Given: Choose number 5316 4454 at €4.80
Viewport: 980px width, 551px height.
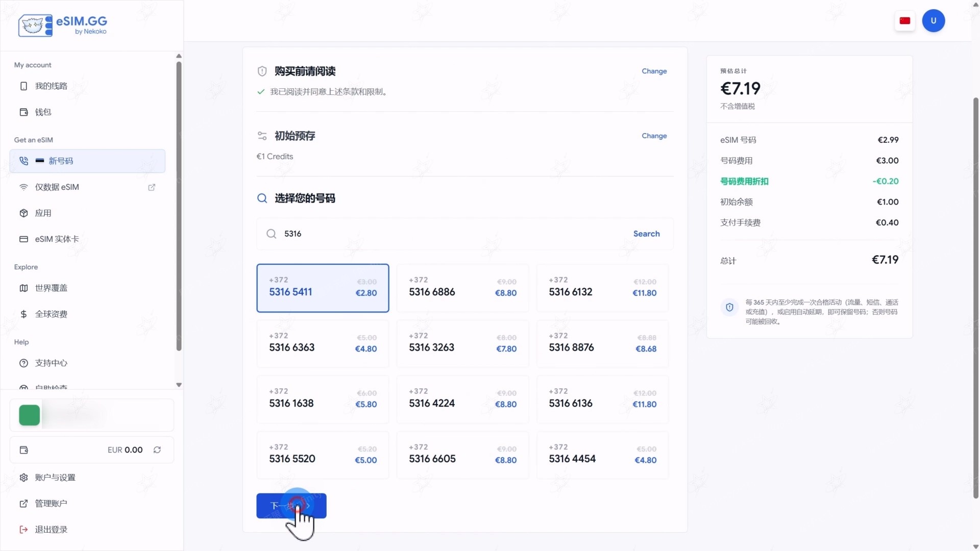Looking at the screenshot, I should pyautogui.click(x=602, y=455).
